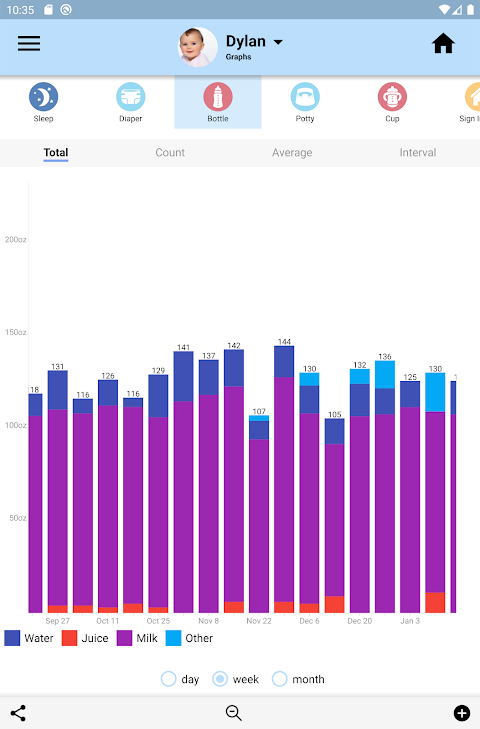Image resolution: width=480 pixels, height=729 pixels.
Task: Tap the bar labeled 144
Action: coord(284,479)
